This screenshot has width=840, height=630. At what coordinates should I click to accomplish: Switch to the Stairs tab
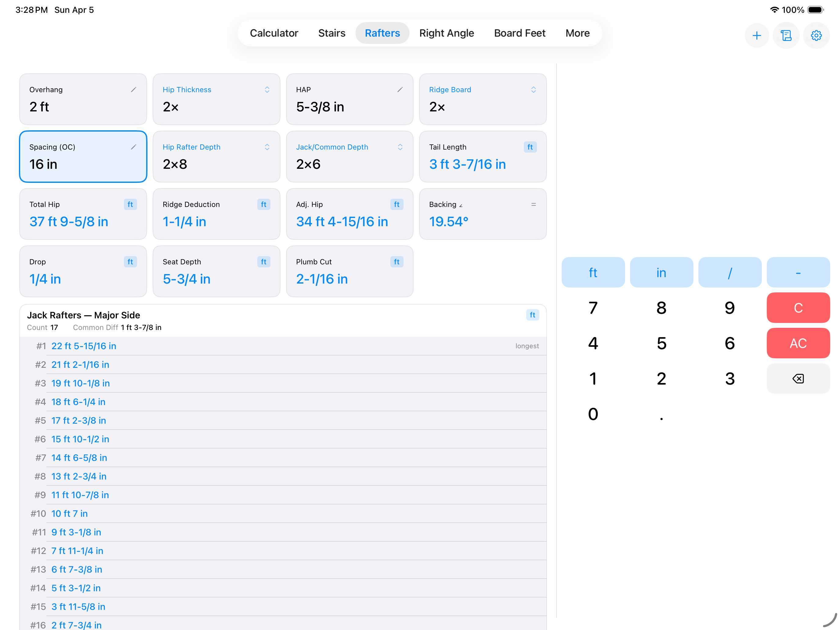pos(331,33)
